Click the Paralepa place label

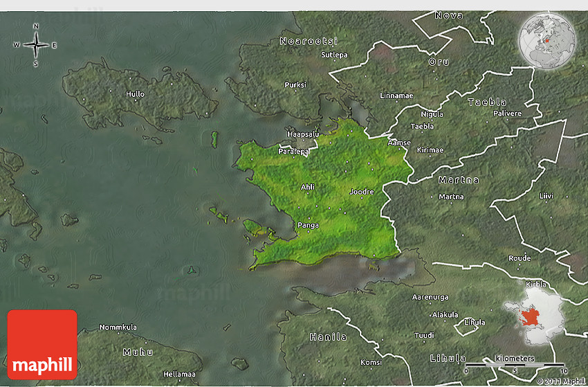click(x=293, y=151)
